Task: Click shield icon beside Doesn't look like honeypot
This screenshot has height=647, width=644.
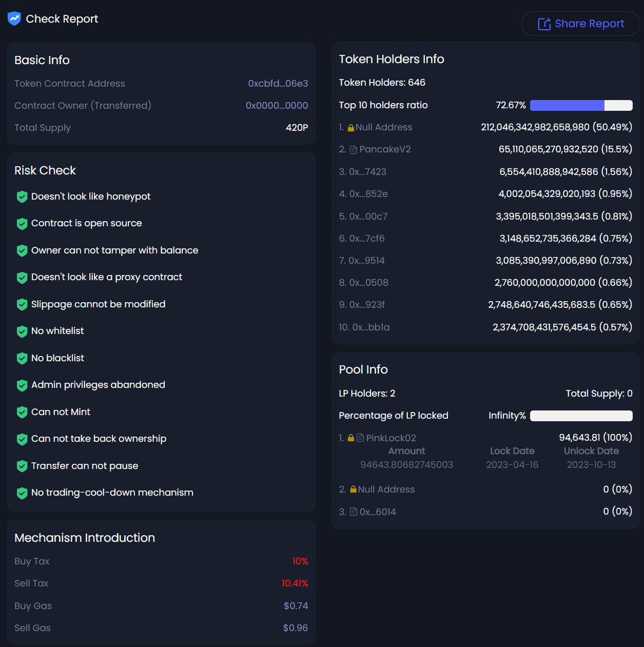Action: click(x=22, y=197)
